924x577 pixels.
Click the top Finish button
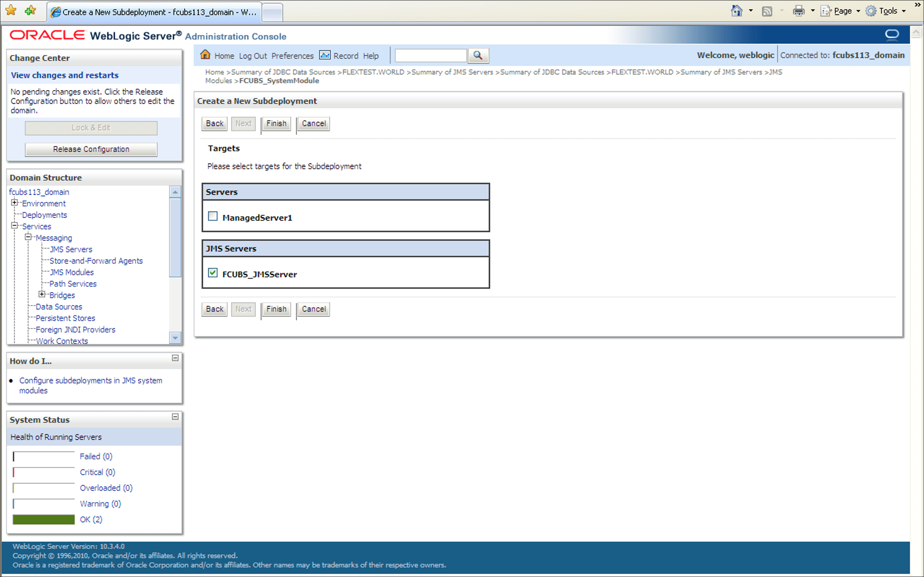(276, 124)
